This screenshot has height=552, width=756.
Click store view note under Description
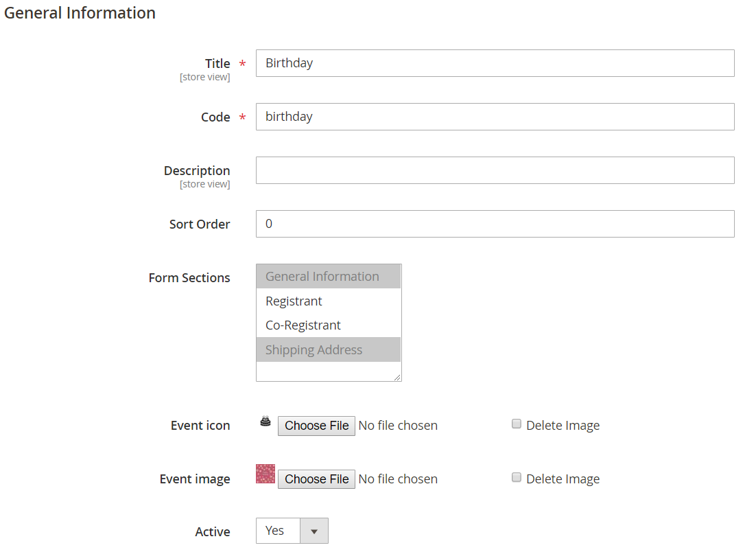(x=205, y=184)
